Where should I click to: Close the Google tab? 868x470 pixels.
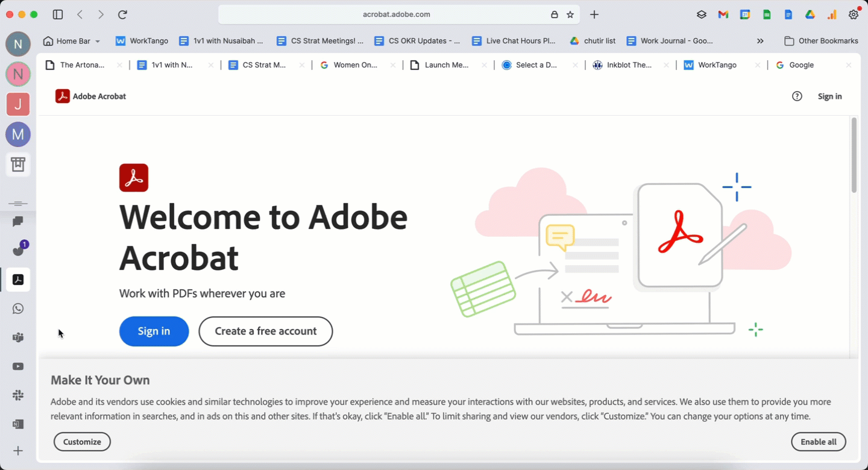click(849, 65)
